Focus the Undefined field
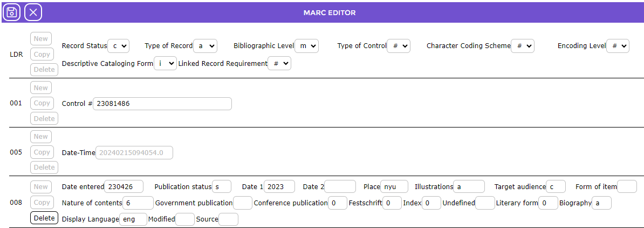Image resolution: width=644 pixels, height=228 pixels. click(485, 203)
